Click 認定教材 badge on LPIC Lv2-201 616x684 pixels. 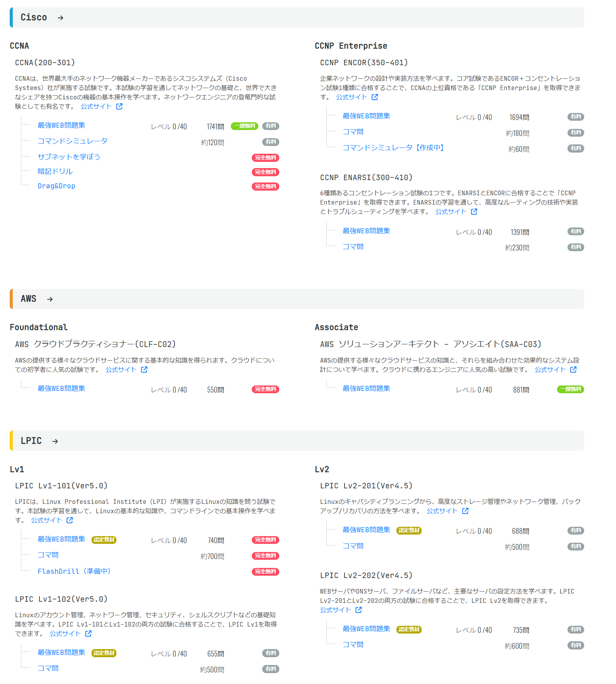pyautogui.click(x=409, y=531)
